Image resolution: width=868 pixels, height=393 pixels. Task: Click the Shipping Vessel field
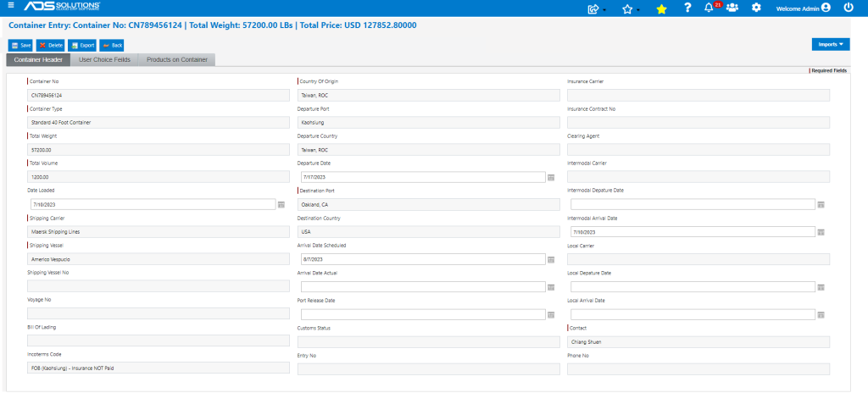coord(159,258)
